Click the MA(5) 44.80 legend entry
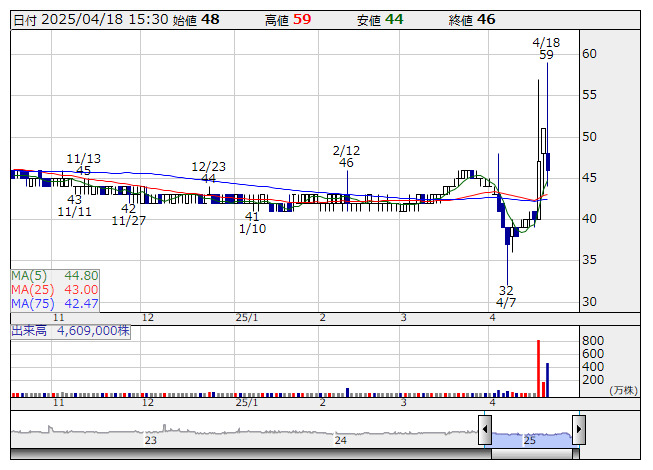 55,276
